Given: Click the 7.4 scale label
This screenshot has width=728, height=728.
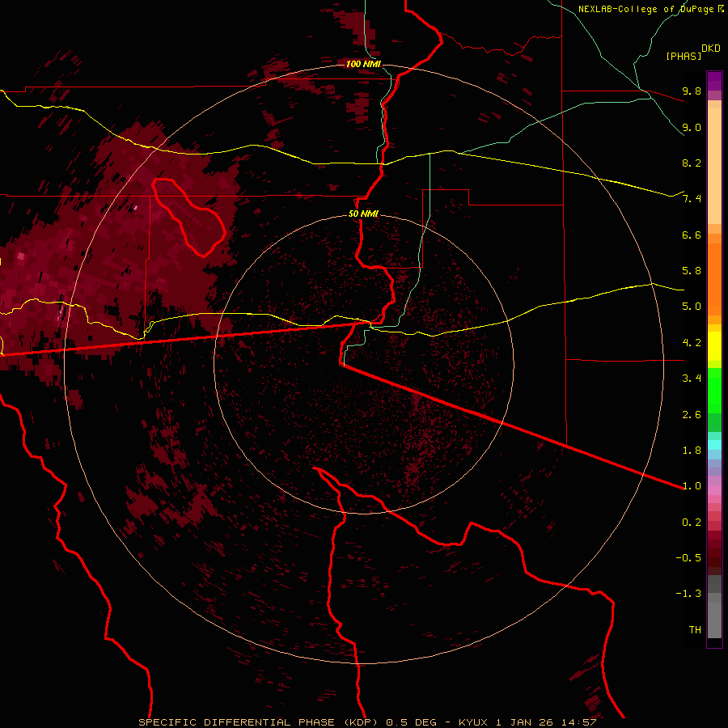Looking at the screenshot, I should 692,199.
